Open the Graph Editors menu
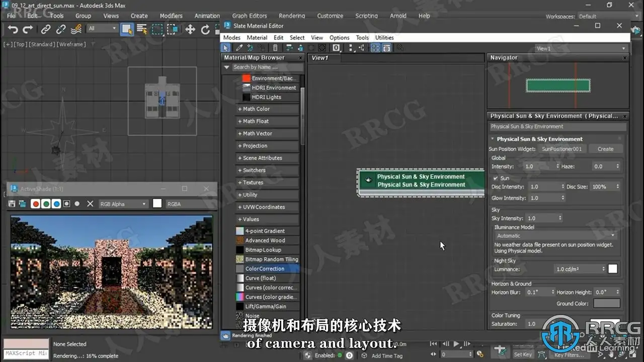 (250, 16)
